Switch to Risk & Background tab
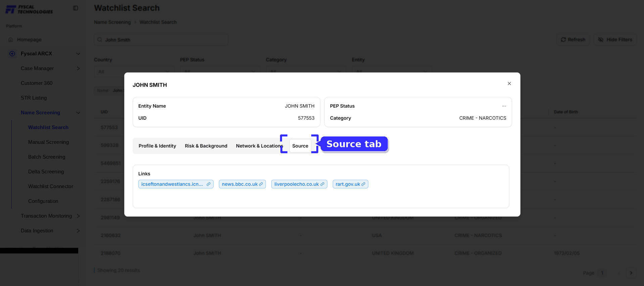The image size is (644, 286). 206,146
